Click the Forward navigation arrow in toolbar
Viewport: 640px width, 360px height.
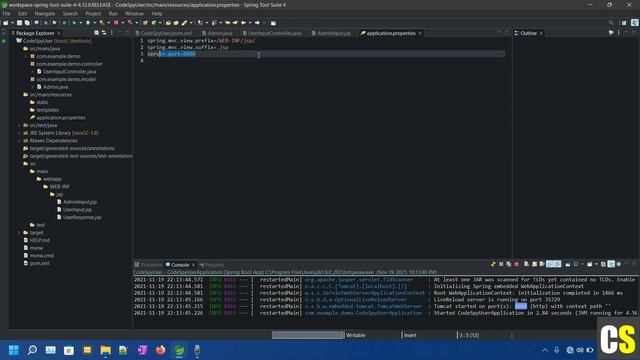(257, 23)
